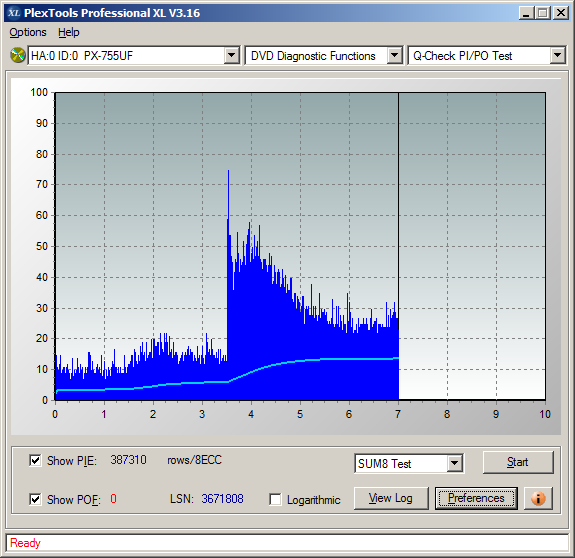
Task: Click the orange info icon button
Action: (x=538, y=498)
